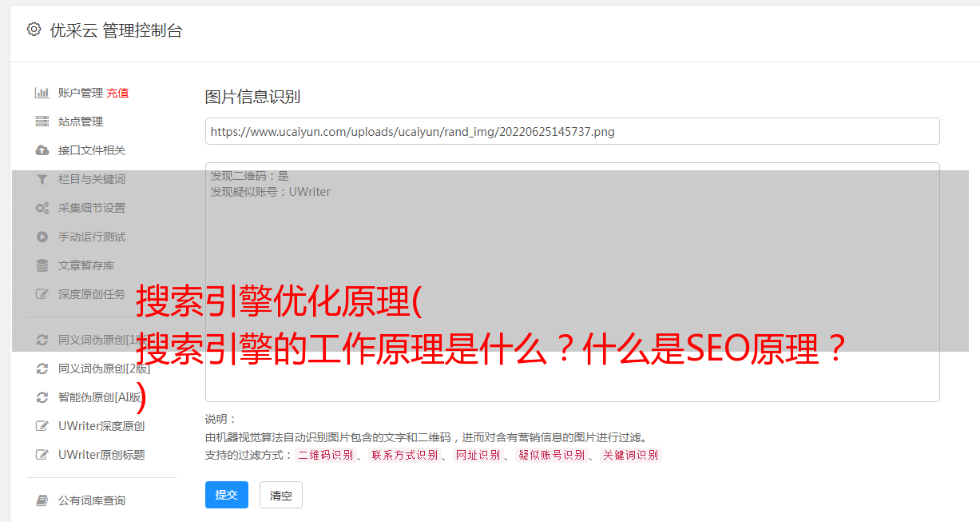Click the 关键词识别 tag

point(631,455)
